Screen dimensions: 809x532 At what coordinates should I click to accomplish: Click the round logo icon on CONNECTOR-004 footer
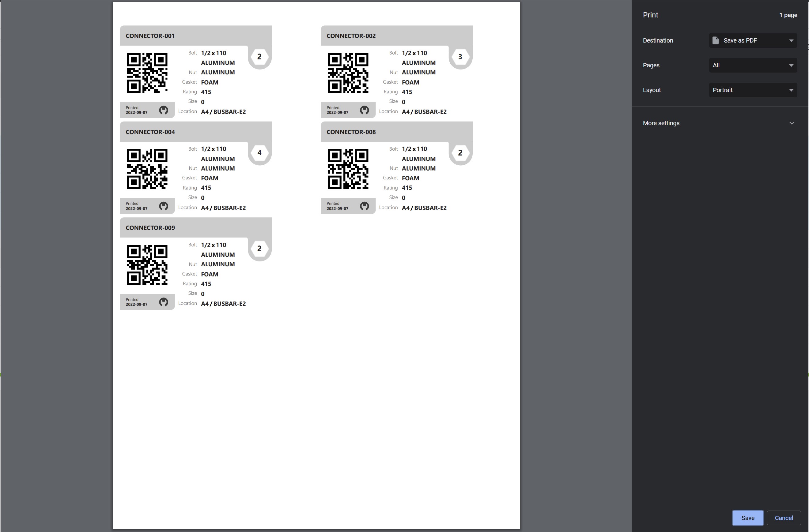point(164,206)
